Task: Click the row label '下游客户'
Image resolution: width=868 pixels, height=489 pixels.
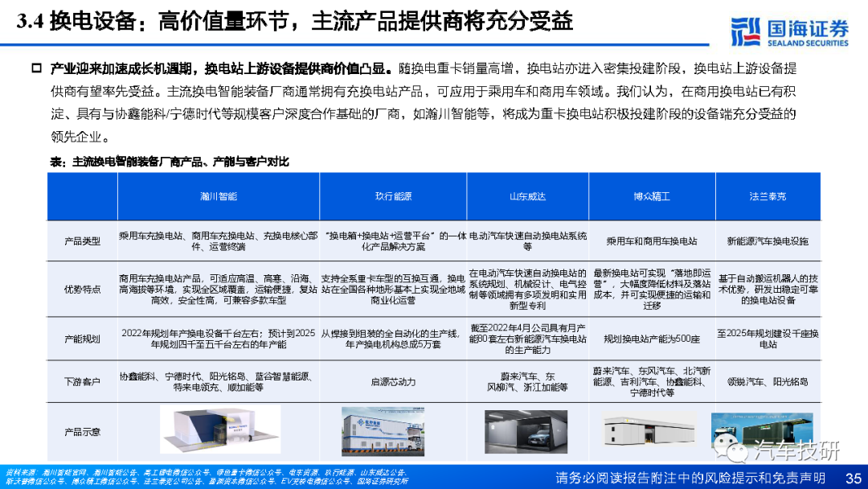Action: (83, 382)
